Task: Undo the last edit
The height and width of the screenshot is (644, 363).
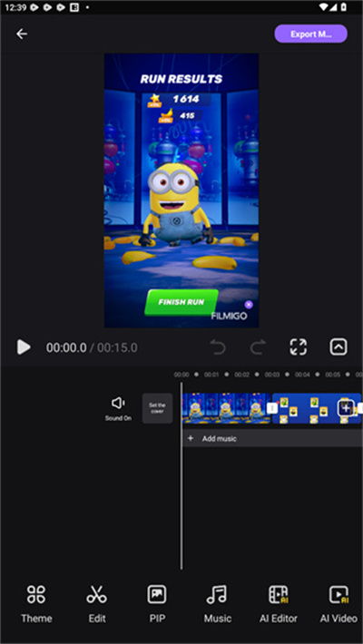Action: click(x=218, y=347)
